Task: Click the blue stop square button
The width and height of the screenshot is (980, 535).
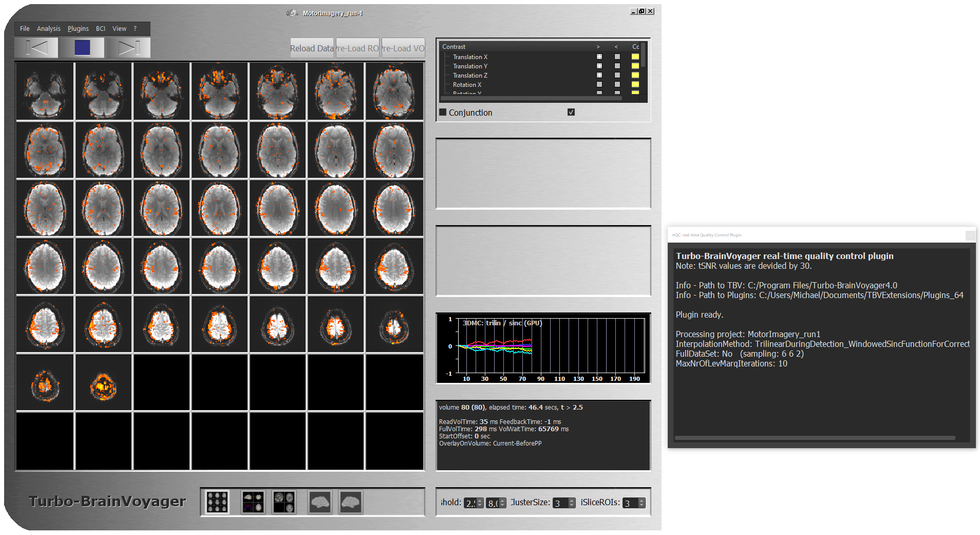Action: 82,48
